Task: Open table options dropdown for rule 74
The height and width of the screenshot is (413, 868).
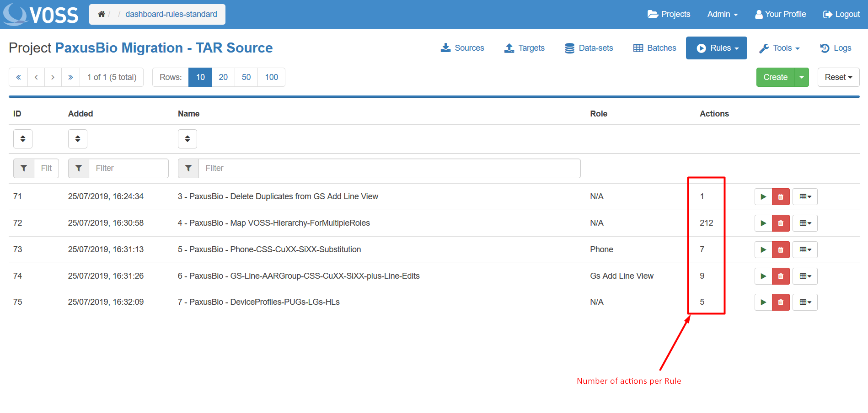Action: click(805, 276)
